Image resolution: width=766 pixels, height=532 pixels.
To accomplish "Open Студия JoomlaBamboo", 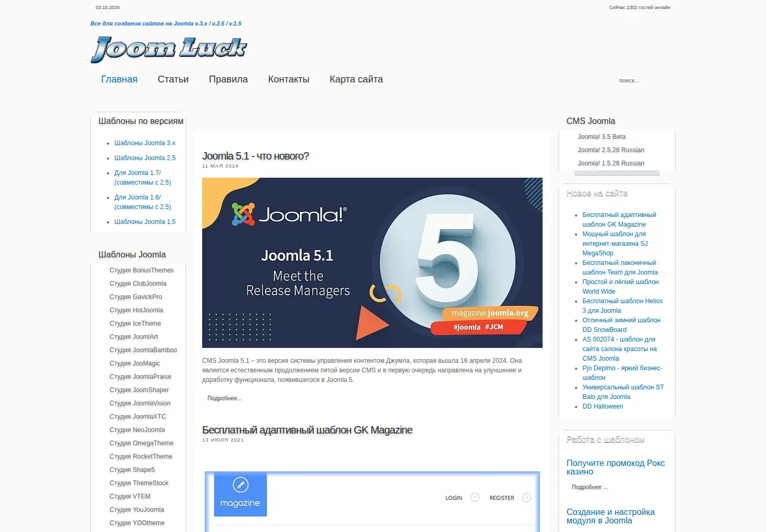I will (x=143, y=350).
